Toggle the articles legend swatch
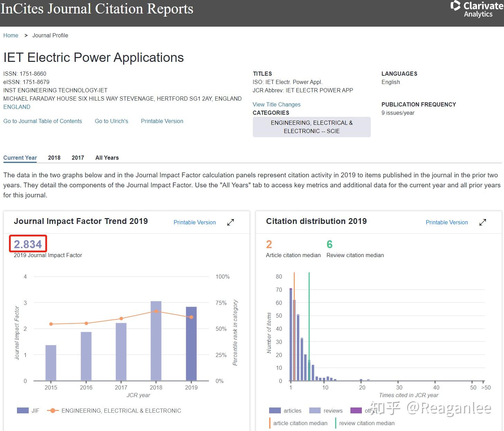Screen dimensions: 504x431 point(275,411)
